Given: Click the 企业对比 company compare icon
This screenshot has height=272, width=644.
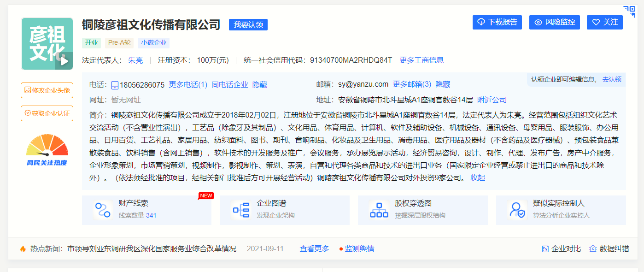Looking at the screenshot, I should (x=544, y=248).
